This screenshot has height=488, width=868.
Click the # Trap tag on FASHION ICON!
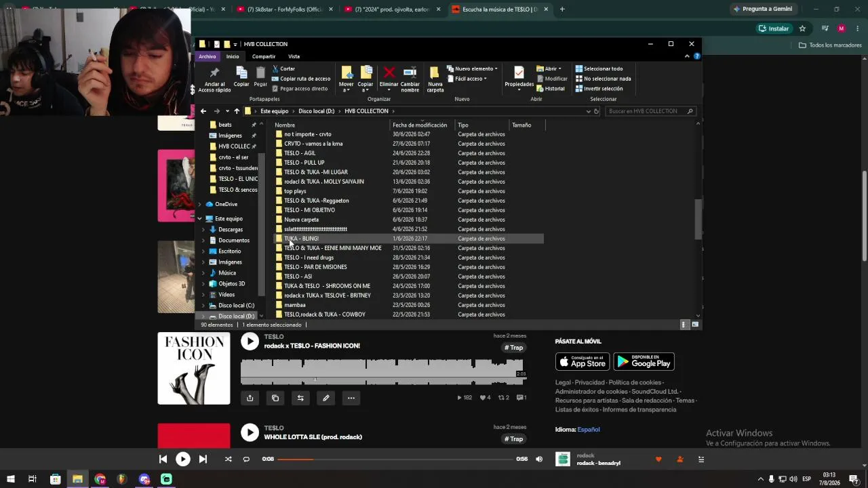pyautogui.click(x=514, y=348)
